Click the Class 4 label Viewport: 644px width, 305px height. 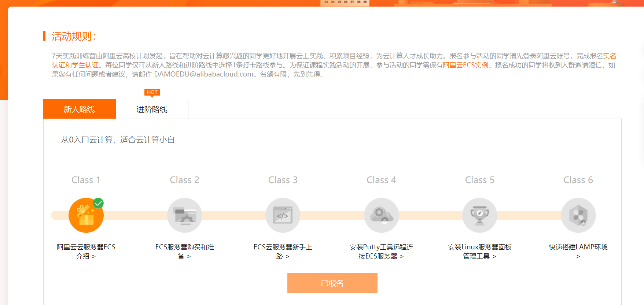(x=382, y=180)
